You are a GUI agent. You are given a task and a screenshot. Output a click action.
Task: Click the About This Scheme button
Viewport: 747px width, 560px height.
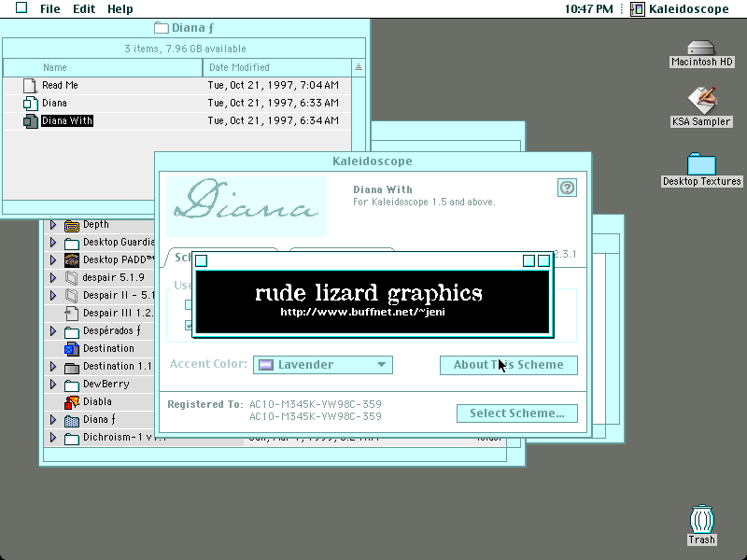[508, 365]
